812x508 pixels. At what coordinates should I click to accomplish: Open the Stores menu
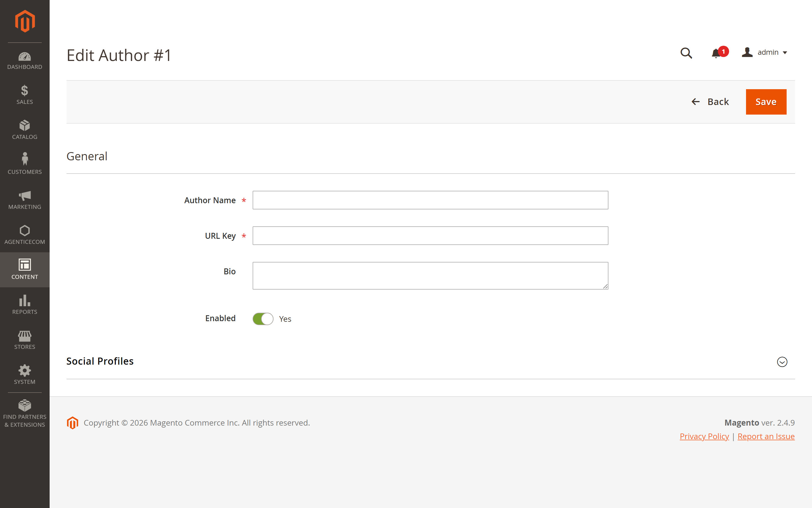pos(25,339)
